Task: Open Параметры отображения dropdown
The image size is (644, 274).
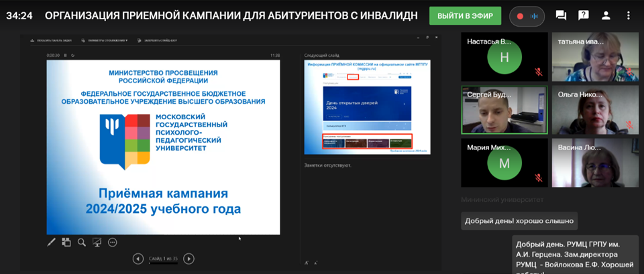Action: click(x=105, y=40)
